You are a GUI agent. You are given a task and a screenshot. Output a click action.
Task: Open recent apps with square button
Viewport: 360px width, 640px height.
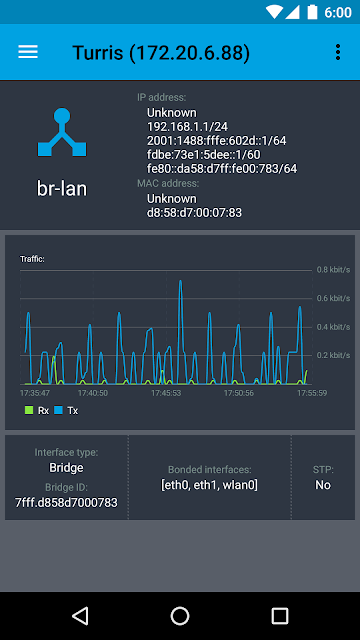(280, 616)
